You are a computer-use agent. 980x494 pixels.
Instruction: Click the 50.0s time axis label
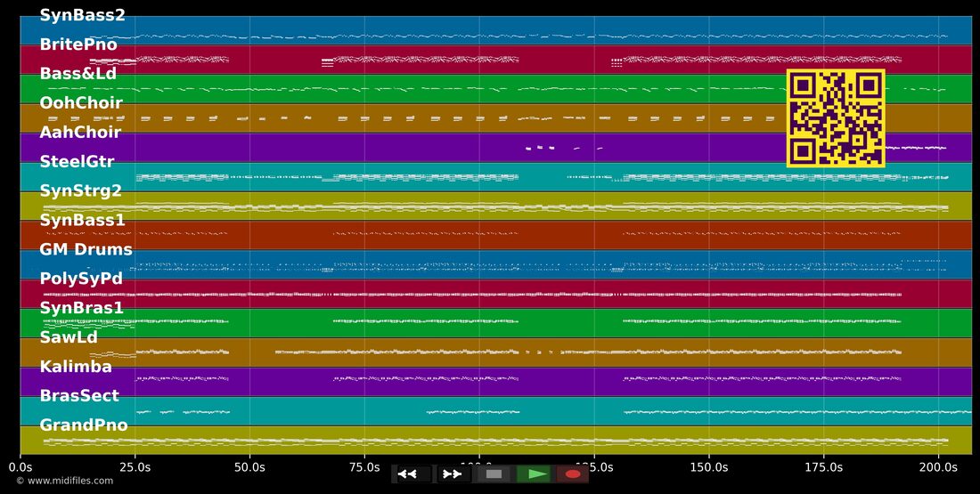pyautogui.click(x=250, y=467)
